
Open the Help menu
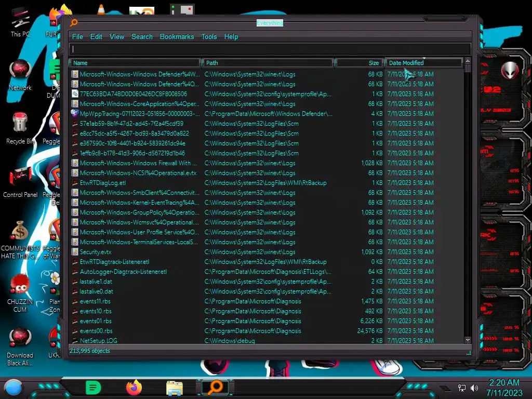coord(231,37)
